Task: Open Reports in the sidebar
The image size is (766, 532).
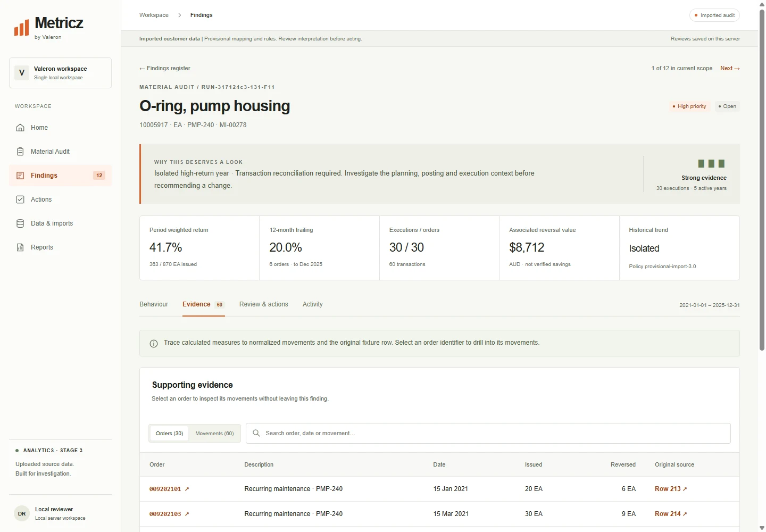Action: (x=60, y=247)
